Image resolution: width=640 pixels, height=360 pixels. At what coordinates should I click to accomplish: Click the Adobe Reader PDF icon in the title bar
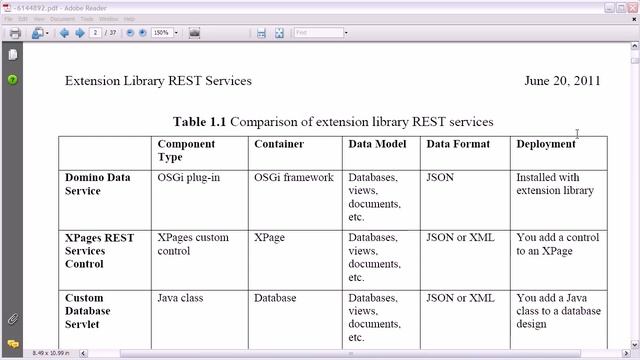coord(7,7)
